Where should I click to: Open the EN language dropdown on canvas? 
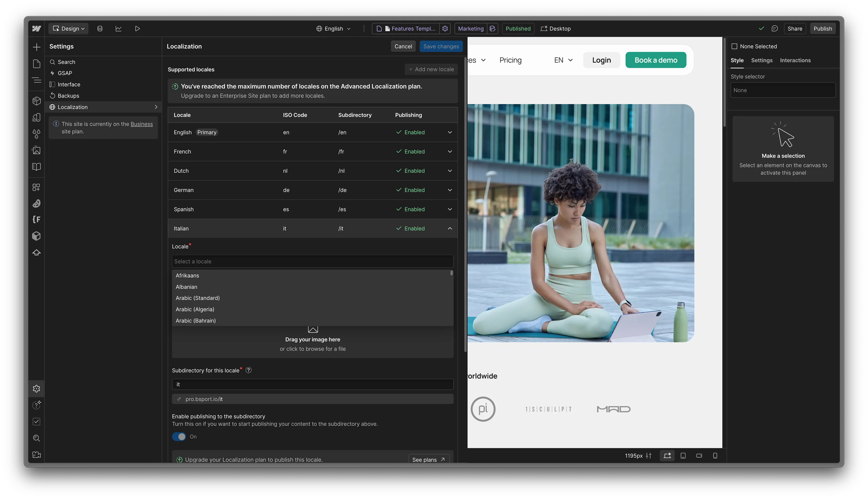(x=563, y=60)
